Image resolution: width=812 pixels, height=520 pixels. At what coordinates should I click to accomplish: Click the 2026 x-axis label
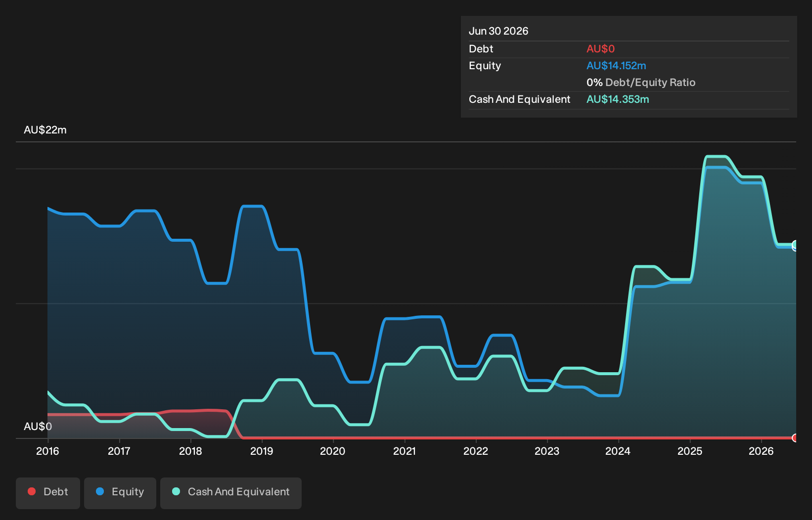point(761,451)
